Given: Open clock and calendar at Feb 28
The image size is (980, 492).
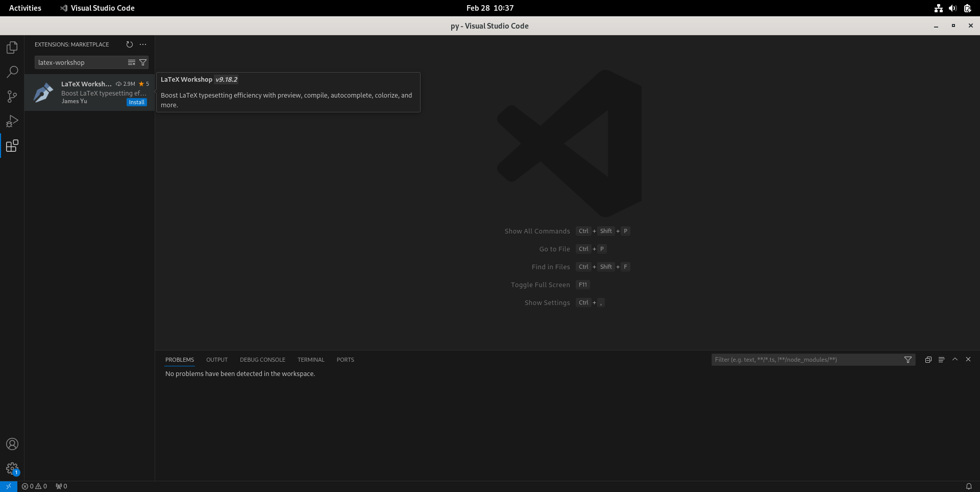Looking at the screenshot, I should (490, 8).
